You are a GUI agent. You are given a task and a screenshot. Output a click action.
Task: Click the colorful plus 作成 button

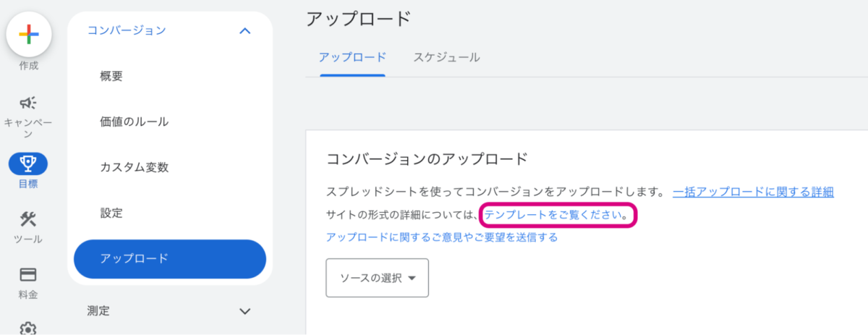28,34
